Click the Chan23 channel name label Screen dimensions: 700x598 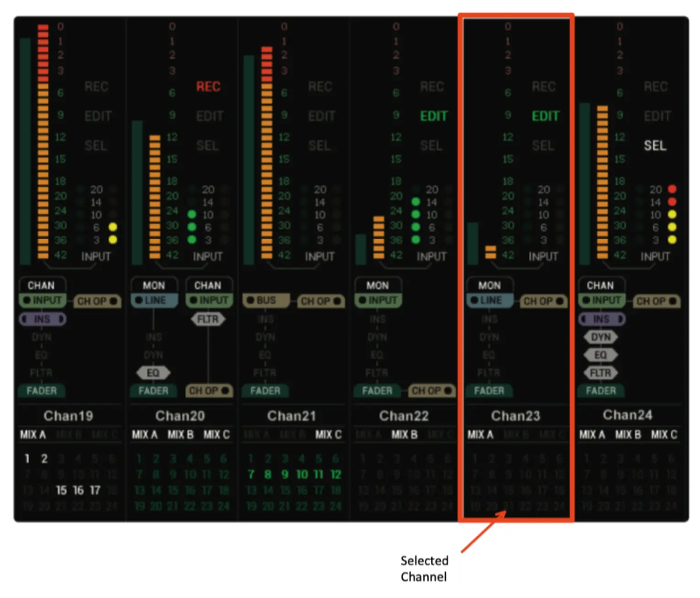point(516,416)
